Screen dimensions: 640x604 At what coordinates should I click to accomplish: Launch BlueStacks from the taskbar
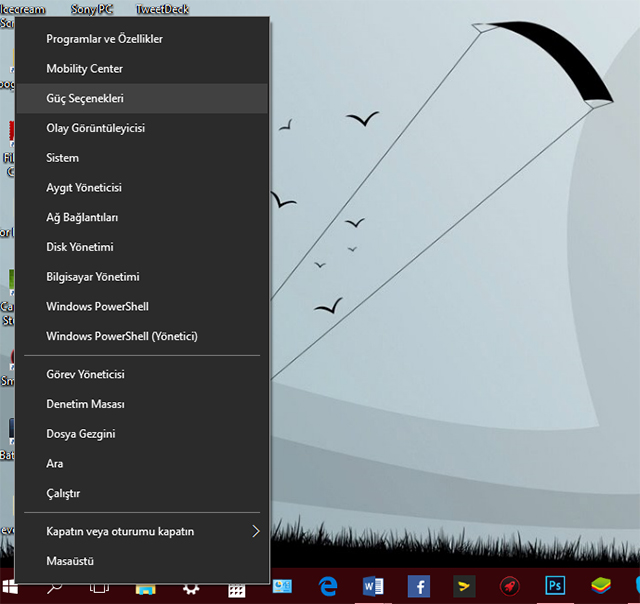(x=601, y=586)
